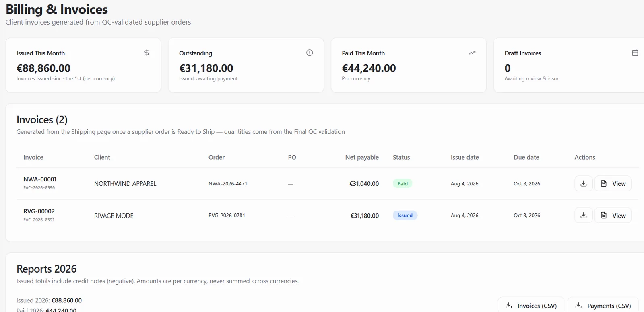The height and width of the screenshot is (312, 644).
Task: Click the €31,180.00 amount in the RVG-00002 row
Action: (365, 216)
